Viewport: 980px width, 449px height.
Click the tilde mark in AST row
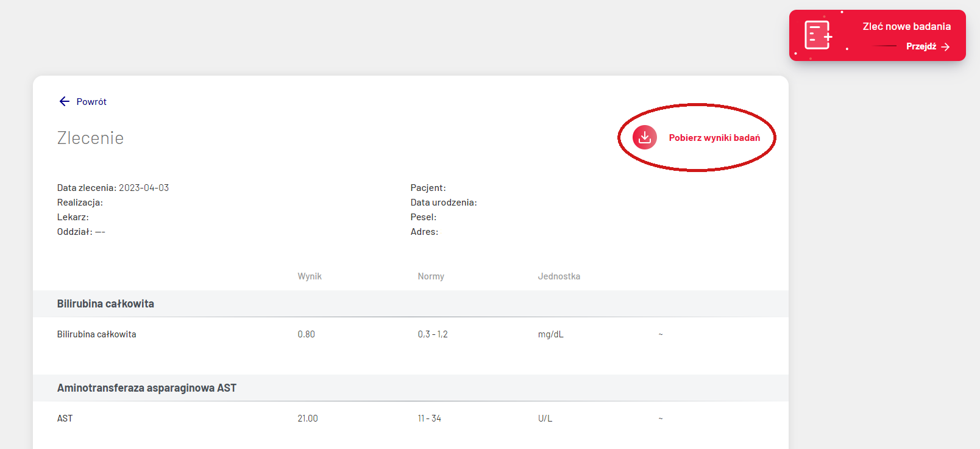click(660, 418)
